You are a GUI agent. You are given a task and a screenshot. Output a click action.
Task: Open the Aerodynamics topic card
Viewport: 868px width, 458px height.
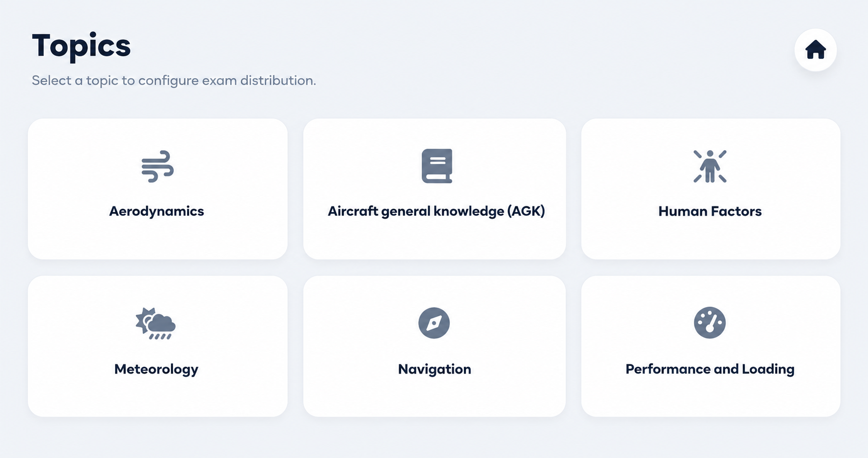coord(158,189)
